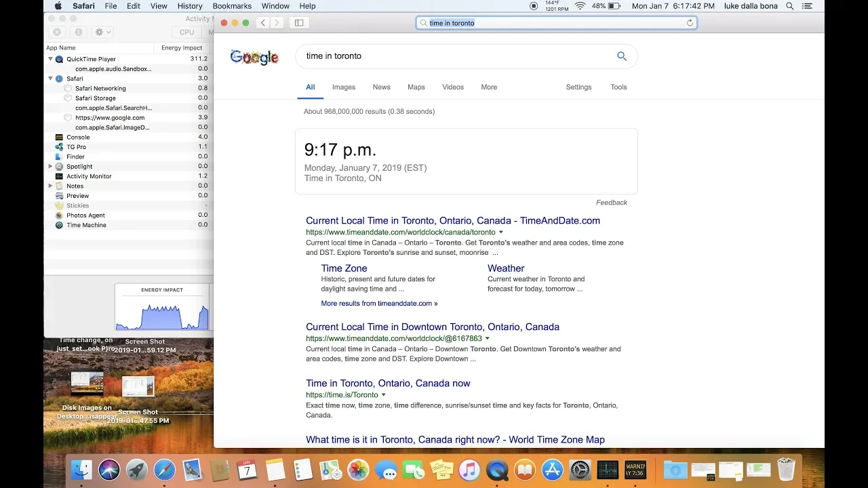Click More results from timeanddate.com
The width and height of the screenshot is (868, 488).
tap(379, 304)
